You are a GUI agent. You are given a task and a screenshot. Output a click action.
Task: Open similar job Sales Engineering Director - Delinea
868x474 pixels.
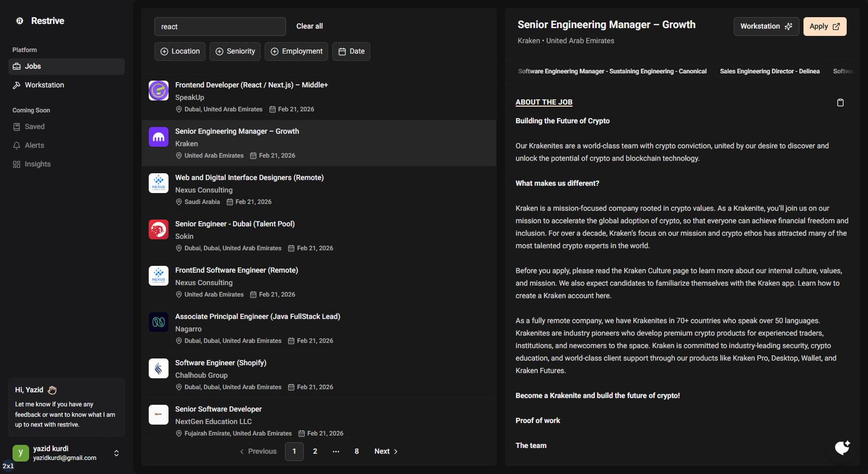pos(769,72)
